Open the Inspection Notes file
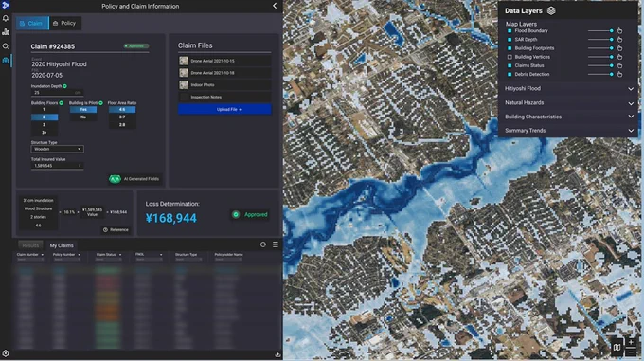Screen dimensions: 644x361 224,97
